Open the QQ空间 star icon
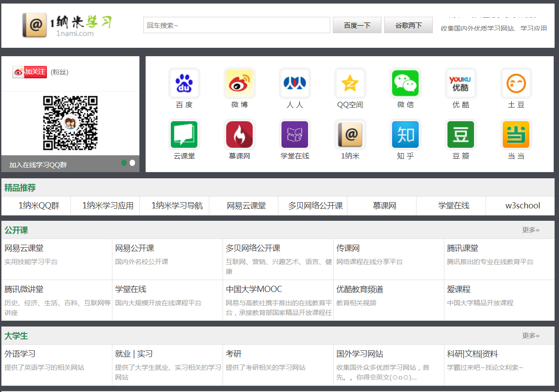The image size is (559, 392). [x=350, y=83]
